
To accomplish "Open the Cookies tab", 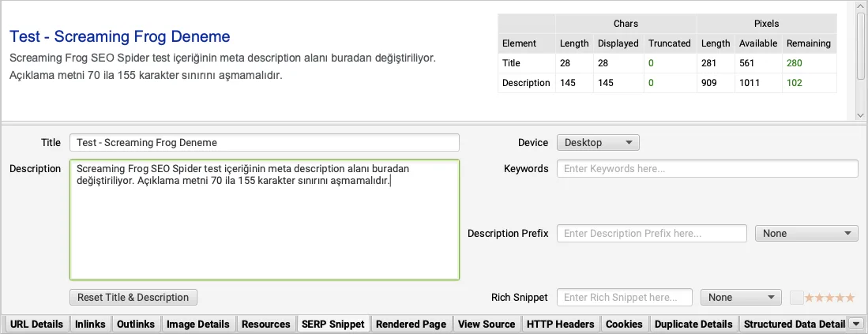I will (624, 324).
